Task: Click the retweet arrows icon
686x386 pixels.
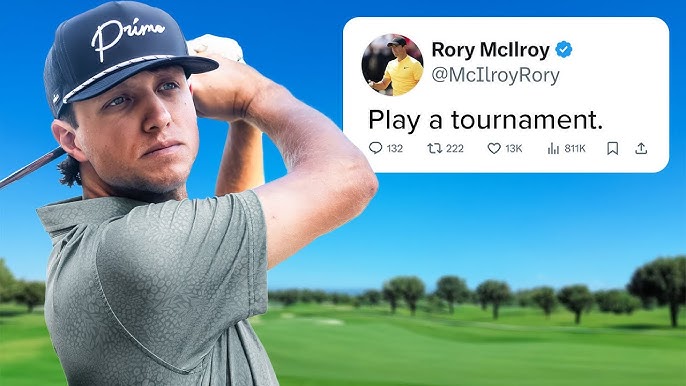Action: pyautogui.click(x=434, y=148)
